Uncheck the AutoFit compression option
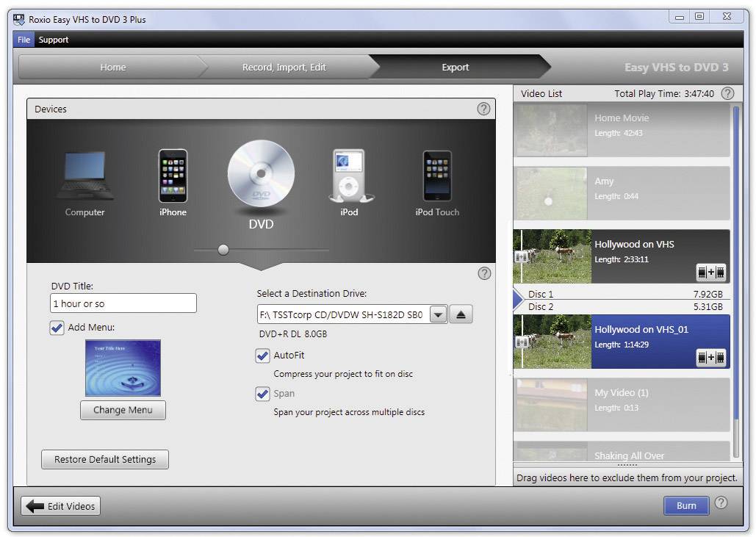 pos(263,356)
